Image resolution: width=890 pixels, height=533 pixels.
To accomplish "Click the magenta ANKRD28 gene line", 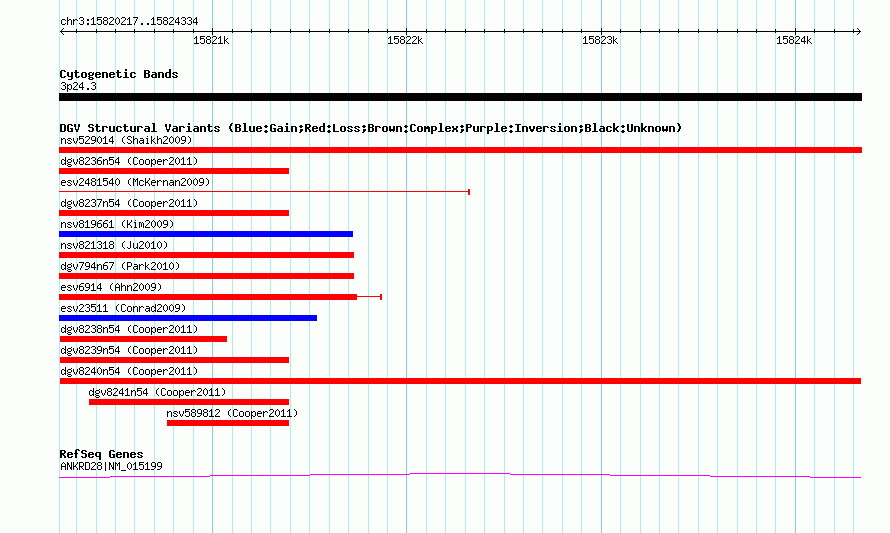I will pos(460,476).
